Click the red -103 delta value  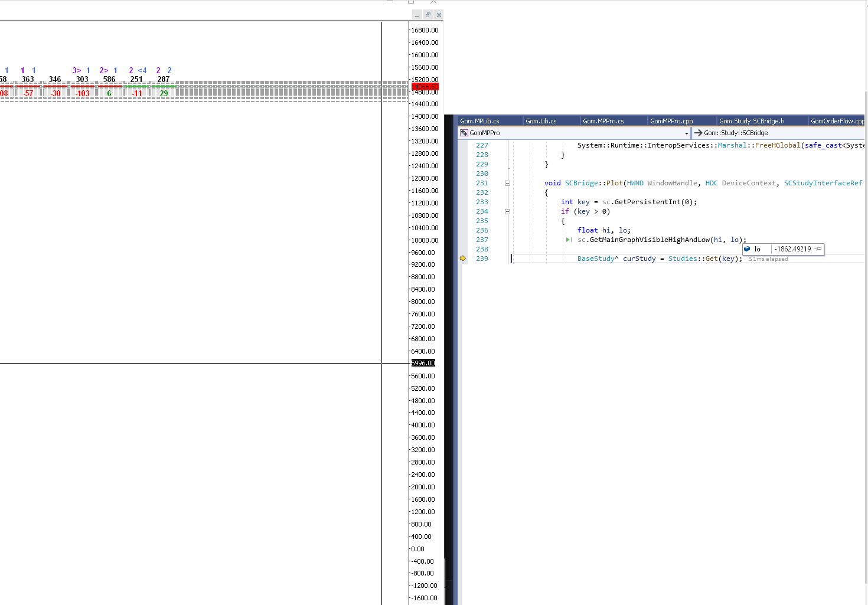82,93
